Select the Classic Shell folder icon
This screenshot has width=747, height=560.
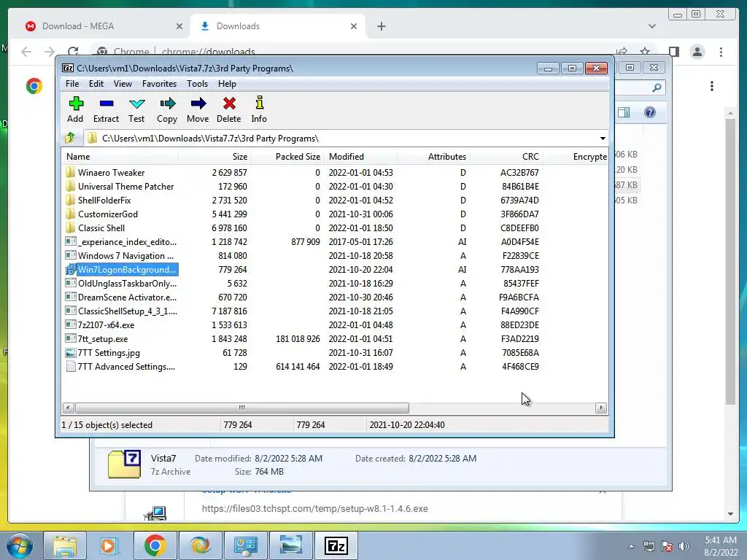pos(71,227)
